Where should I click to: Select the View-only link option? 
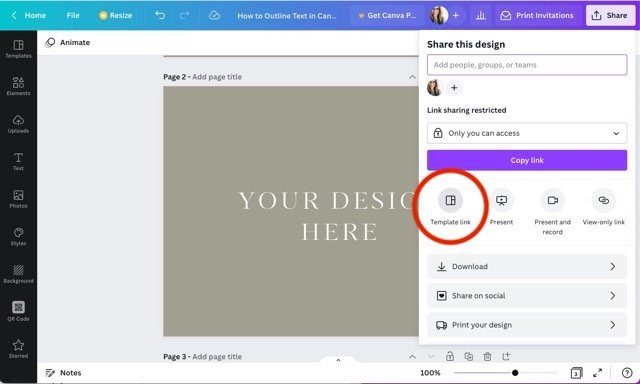click(604, 207)
